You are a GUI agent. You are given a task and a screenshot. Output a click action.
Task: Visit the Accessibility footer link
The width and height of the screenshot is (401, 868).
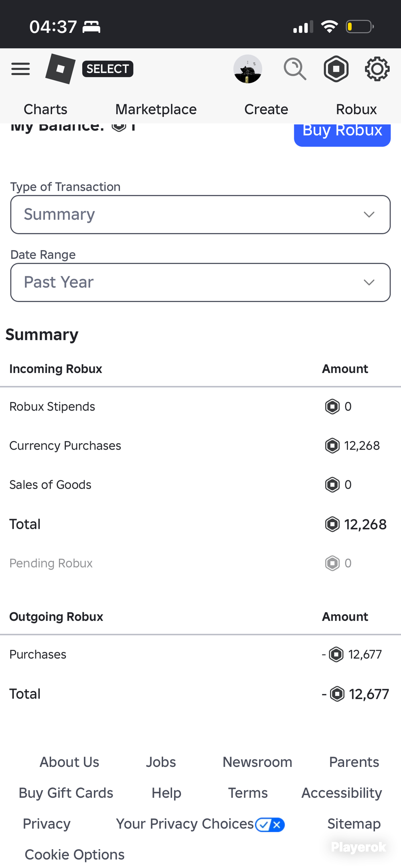pos(342,793)
